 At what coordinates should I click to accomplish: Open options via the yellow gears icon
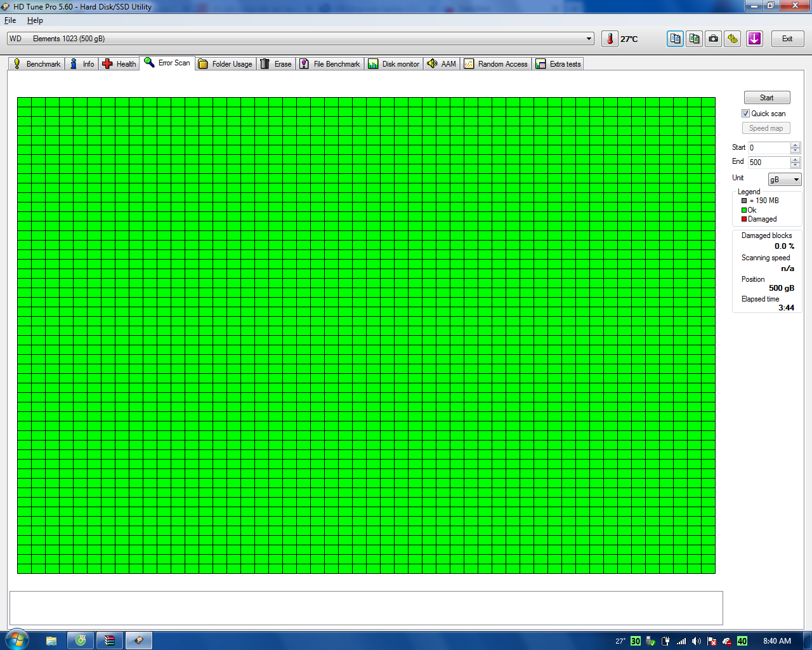[x=732, y=39]
